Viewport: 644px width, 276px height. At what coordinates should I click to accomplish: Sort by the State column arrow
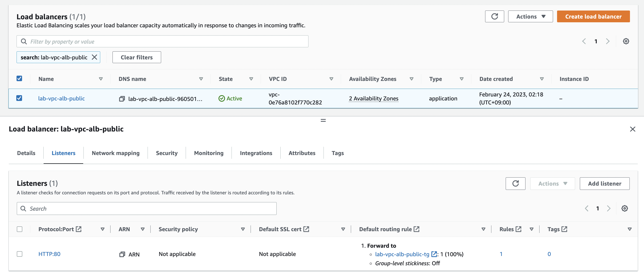click(x=251, y=79)
